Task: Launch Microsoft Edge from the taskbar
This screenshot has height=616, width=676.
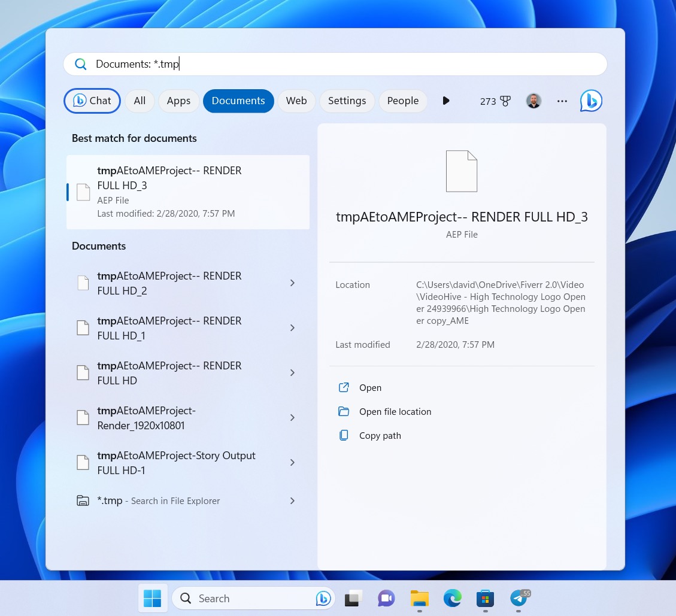Action: point(453,598)
